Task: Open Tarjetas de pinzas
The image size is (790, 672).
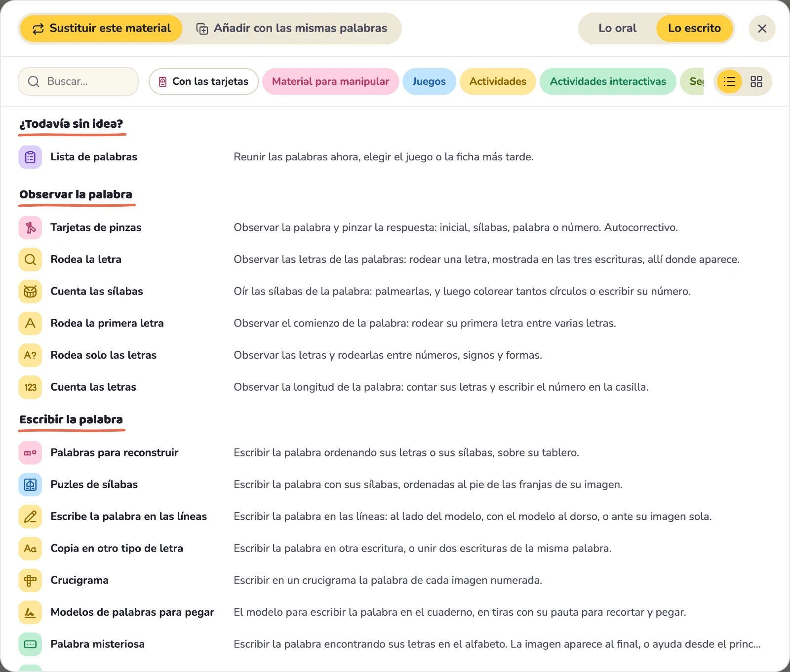Action: click(x=395, y=227)
